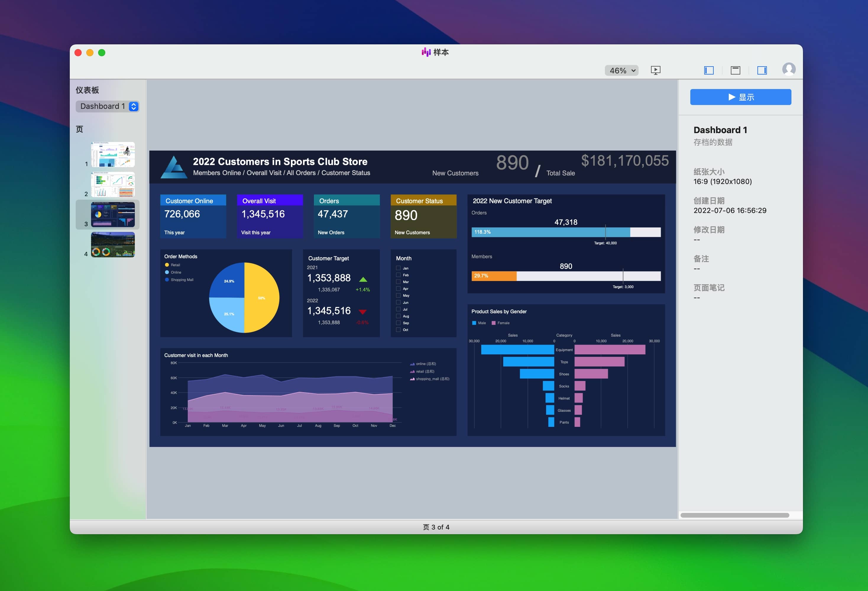
Task: Click the horizontal scrollbar in right panel
Action: click(x=734, y=515)
